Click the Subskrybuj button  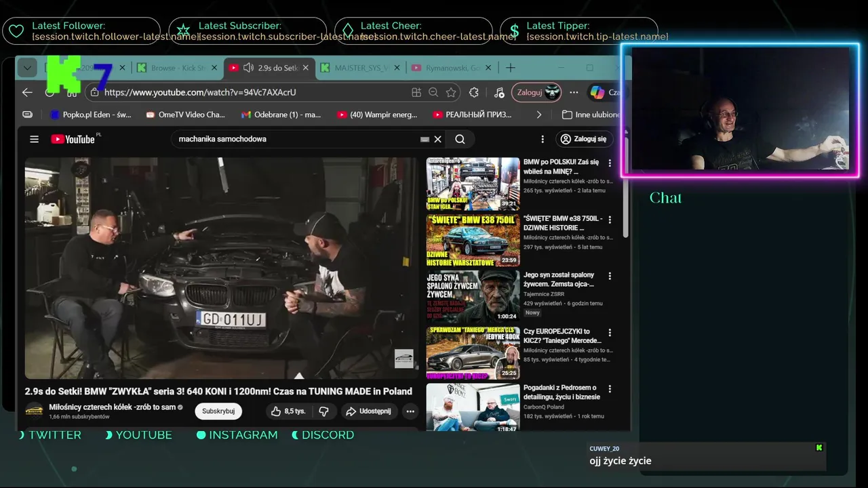218,411
